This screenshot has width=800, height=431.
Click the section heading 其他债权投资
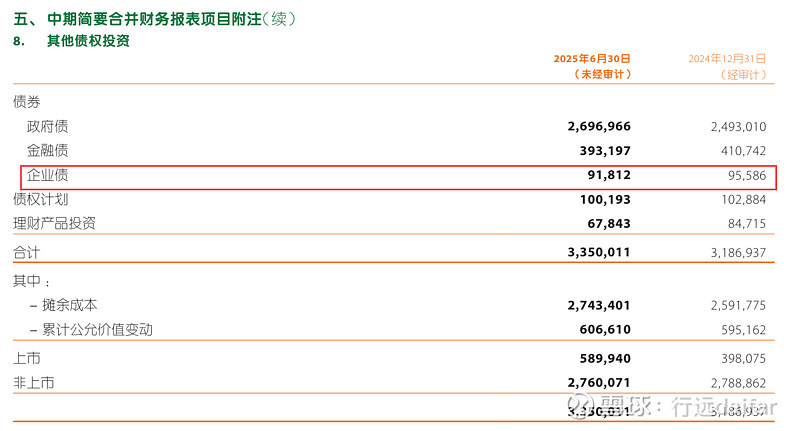[88, 41]
